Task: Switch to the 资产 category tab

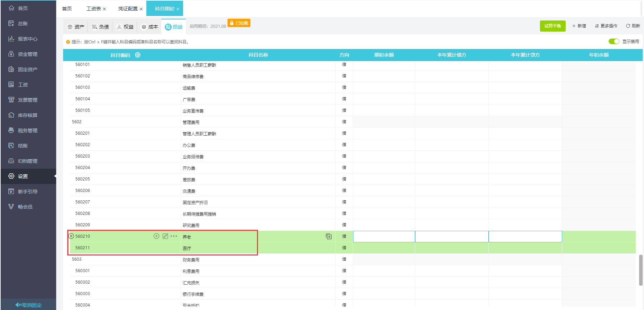Action: click(76, 27)
